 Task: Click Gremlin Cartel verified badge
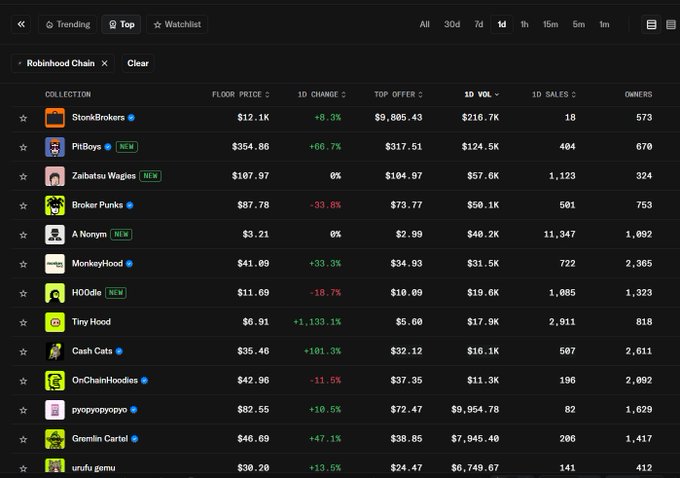coord(135,439)
